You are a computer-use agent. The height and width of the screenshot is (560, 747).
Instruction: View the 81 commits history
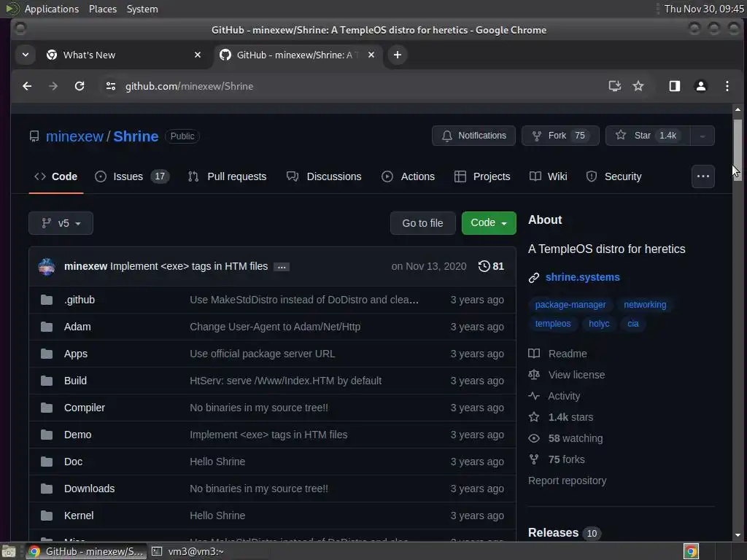(x=491, y=266)
